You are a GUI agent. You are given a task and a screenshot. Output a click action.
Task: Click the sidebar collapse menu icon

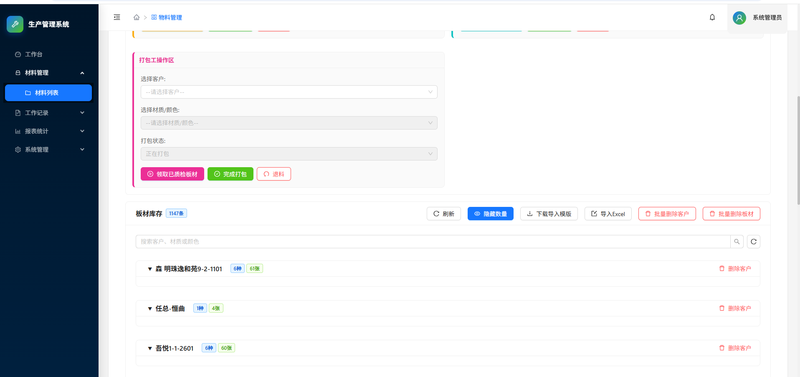click(117, 17)
